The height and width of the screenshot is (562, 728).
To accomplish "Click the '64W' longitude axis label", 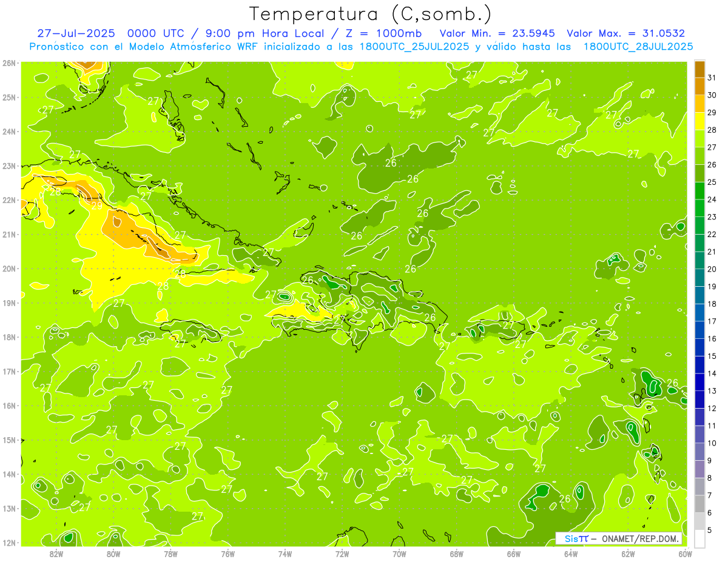I will pyautogui.click(x=571, y=554).
